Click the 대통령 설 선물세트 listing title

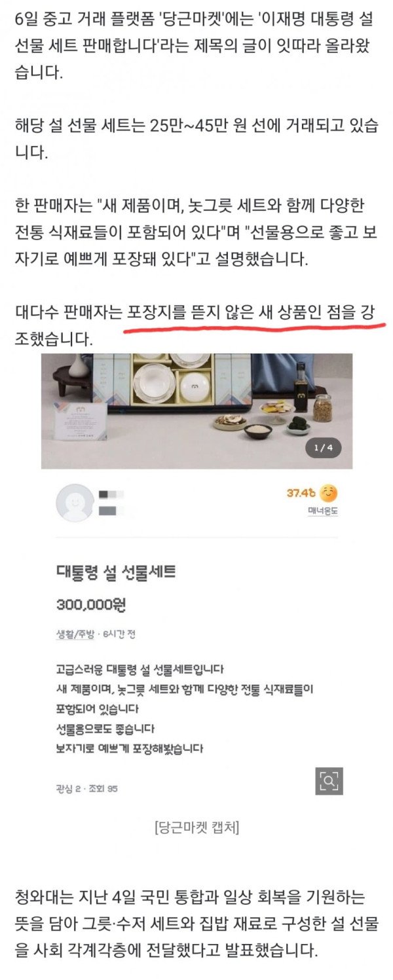(116, 573)
